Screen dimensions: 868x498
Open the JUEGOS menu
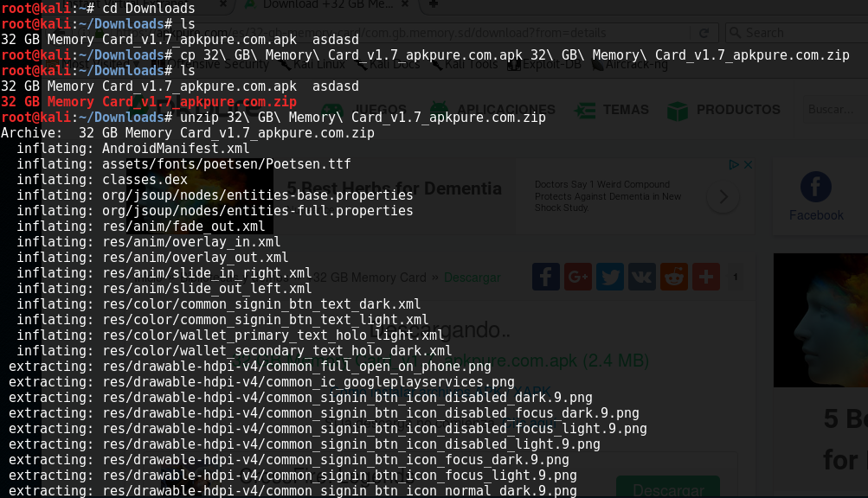coord(381,111)
